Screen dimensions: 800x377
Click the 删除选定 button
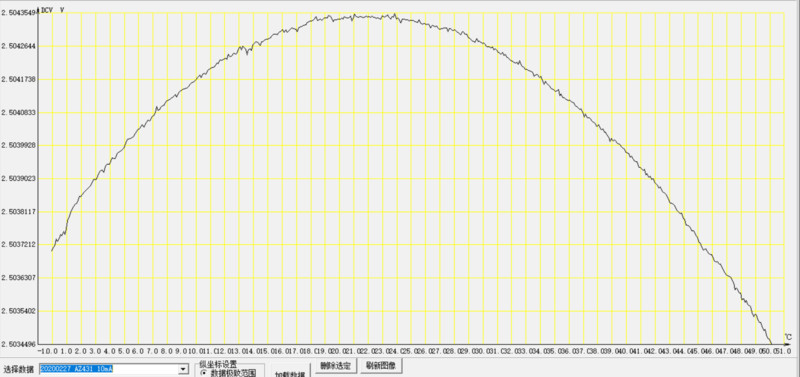(x=335, y=365)
